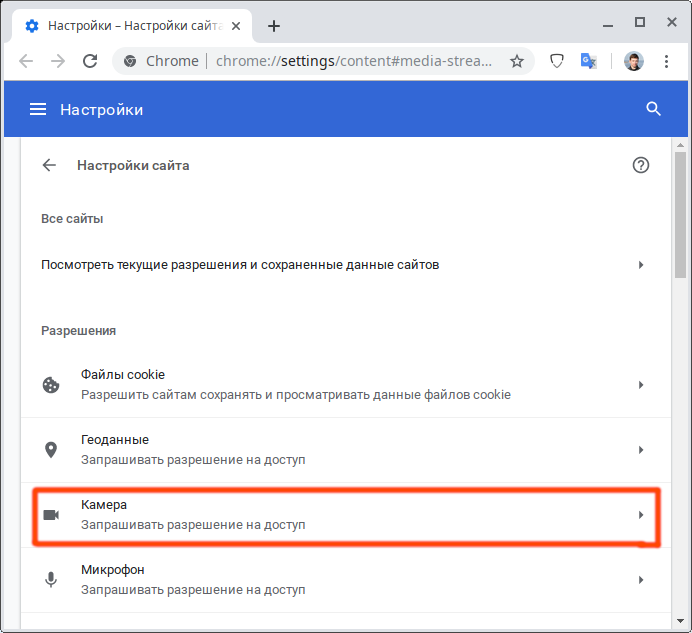Screen dimensions: 692x633
Task: Expand the Файлы cookie row arrow
Action: pyautogui.click(x=641, y=385)
